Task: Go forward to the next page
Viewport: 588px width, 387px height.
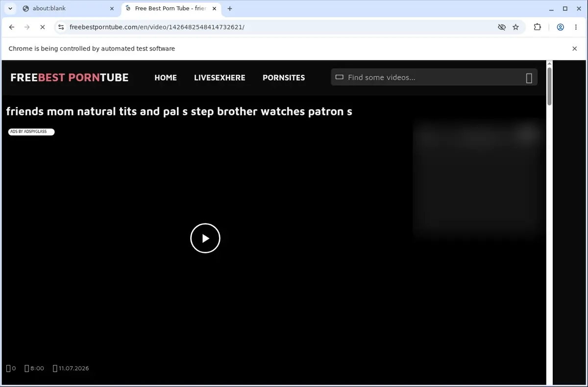Action: pos(27,27)
